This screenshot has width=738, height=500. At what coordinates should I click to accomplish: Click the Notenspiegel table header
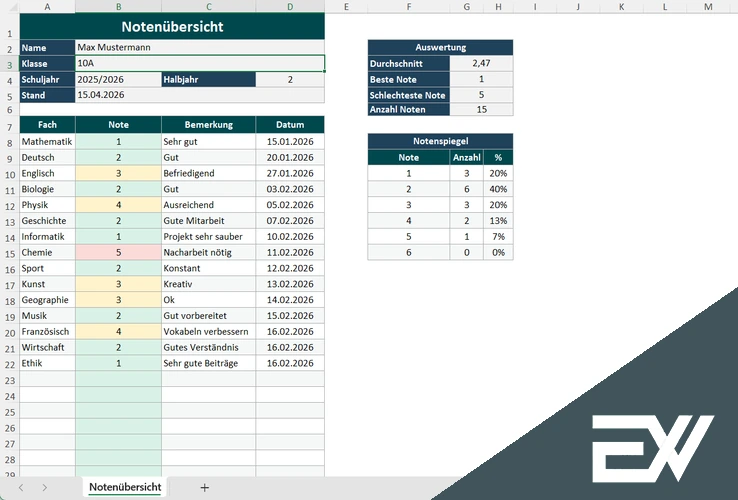pyautogui.click(x=440, y=142)
